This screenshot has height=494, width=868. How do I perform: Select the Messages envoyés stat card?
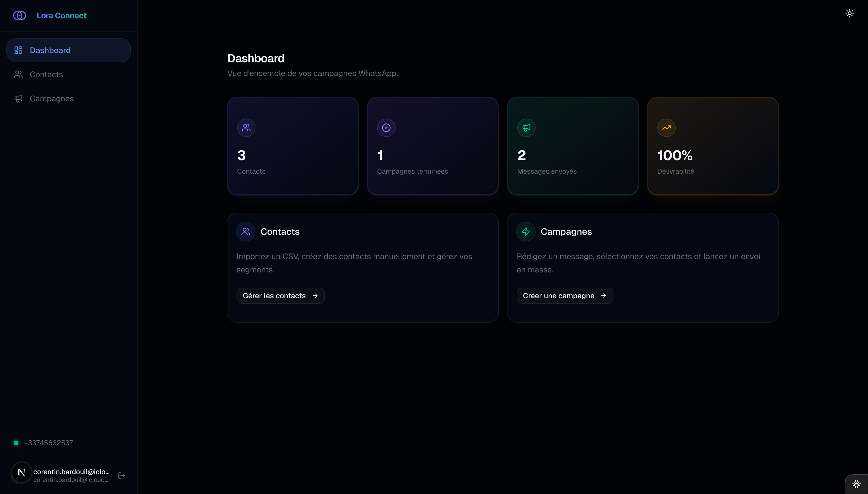coord(573,146)
